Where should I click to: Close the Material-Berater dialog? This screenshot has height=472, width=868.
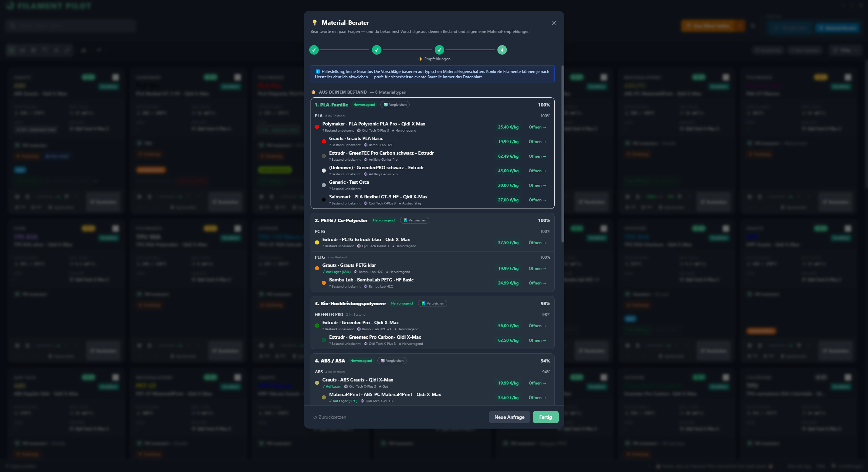pyautogui.click(x=554, y=23)
